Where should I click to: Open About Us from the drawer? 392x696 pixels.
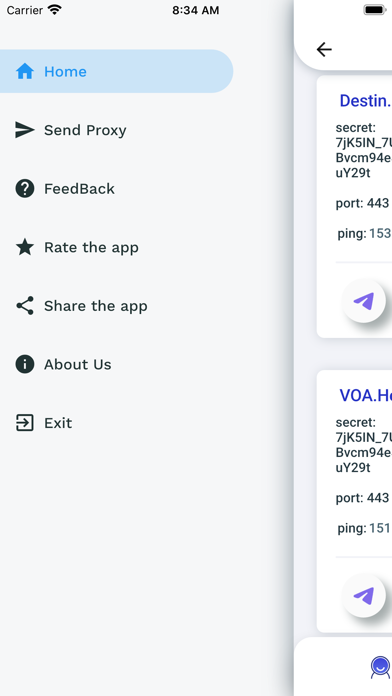[x=117, y=364]
